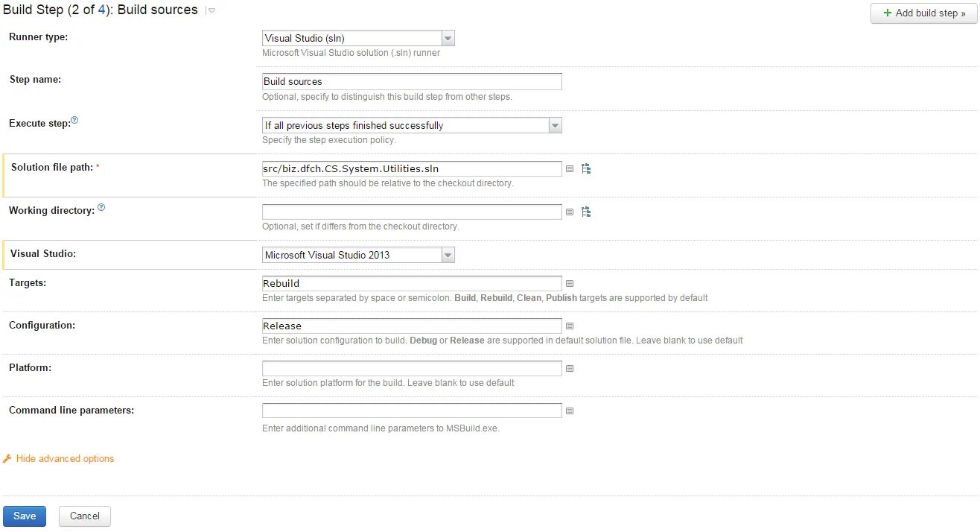Open help icon next to Working directory label

[x=101, y=208]
